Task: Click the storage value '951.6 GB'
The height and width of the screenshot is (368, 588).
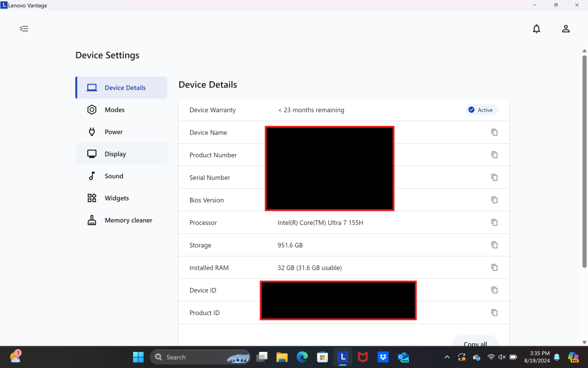Action: pos(290,245)
